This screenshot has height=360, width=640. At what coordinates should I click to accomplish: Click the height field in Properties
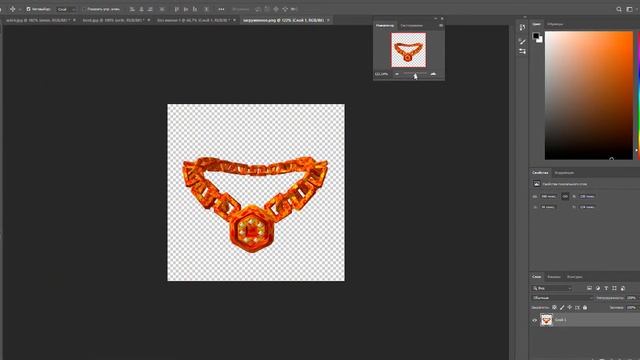[587, 196]
